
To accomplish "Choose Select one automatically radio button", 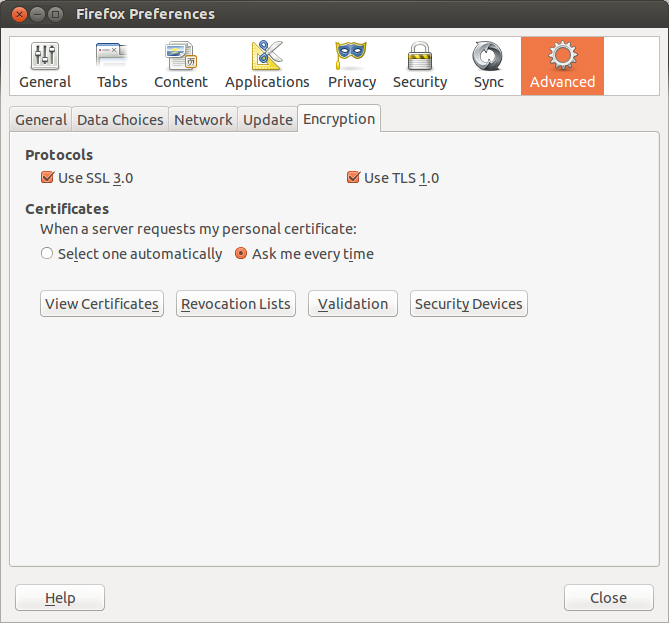I will tap(47, 254).
